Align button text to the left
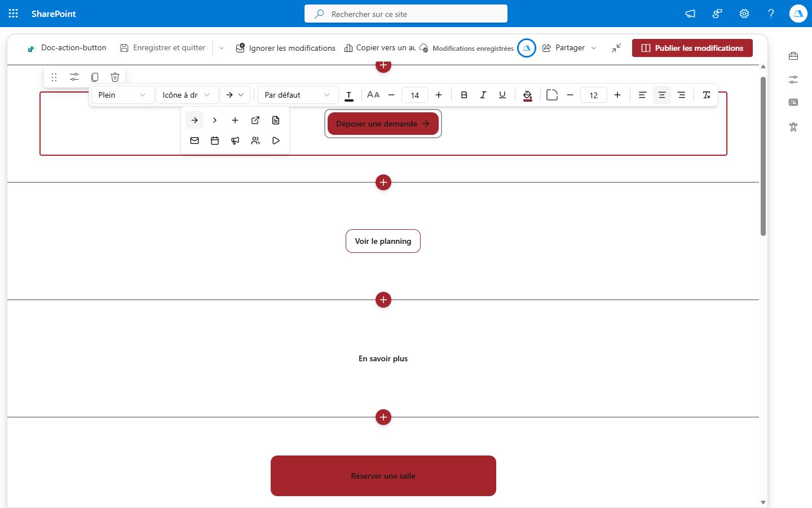 (642, 95)
